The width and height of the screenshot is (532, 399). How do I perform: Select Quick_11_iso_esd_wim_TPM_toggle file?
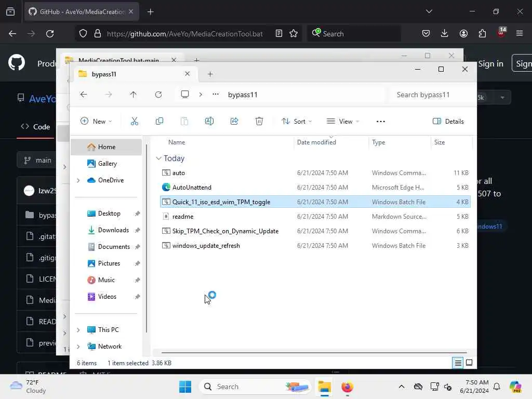(315, 202)
